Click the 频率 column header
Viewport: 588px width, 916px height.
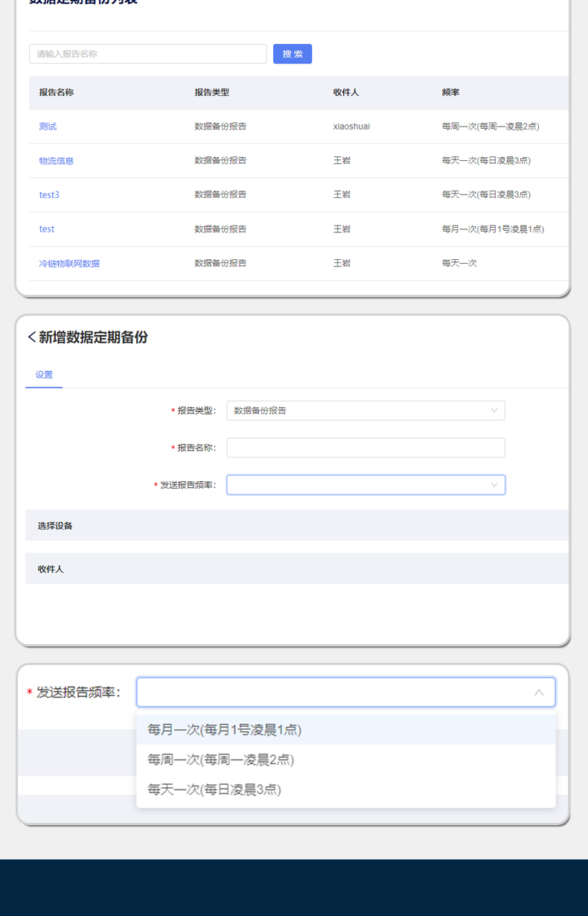point(450,92)
